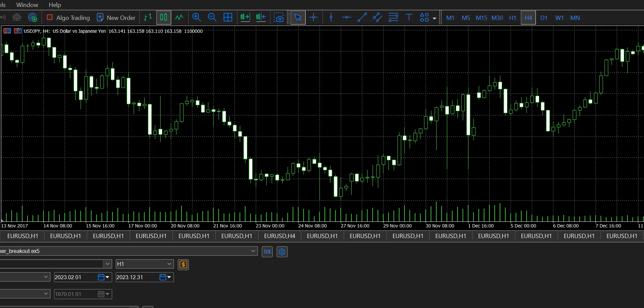Screen dimensions: 644x308
Task: Click the VPS cloud hosting icon
Action: click(x=17, y=18)
